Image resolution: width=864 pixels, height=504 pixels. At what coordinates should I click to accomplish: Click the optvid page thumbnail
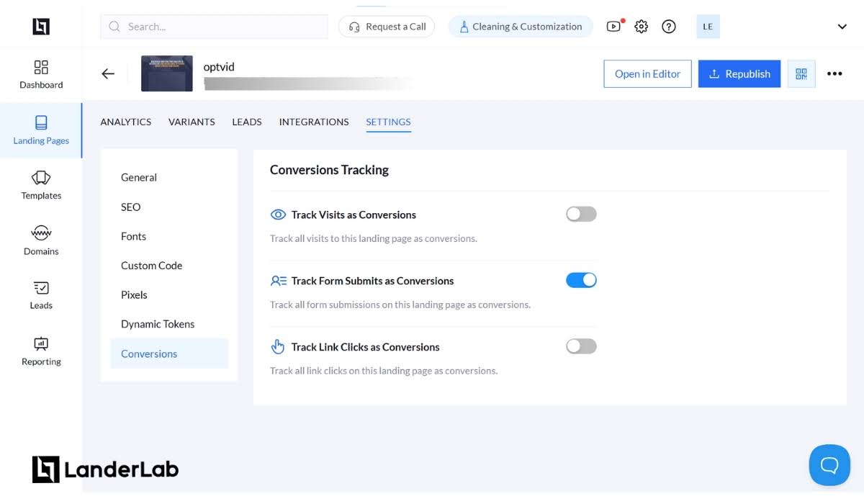pos(167,73)
